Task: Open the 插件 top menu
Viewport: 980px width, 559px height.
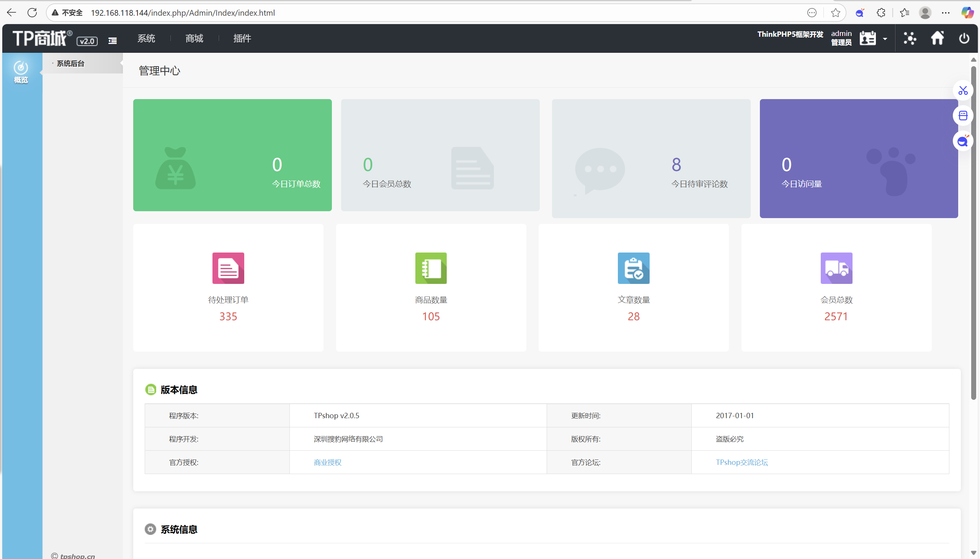Action: click(x=242, y=38)
